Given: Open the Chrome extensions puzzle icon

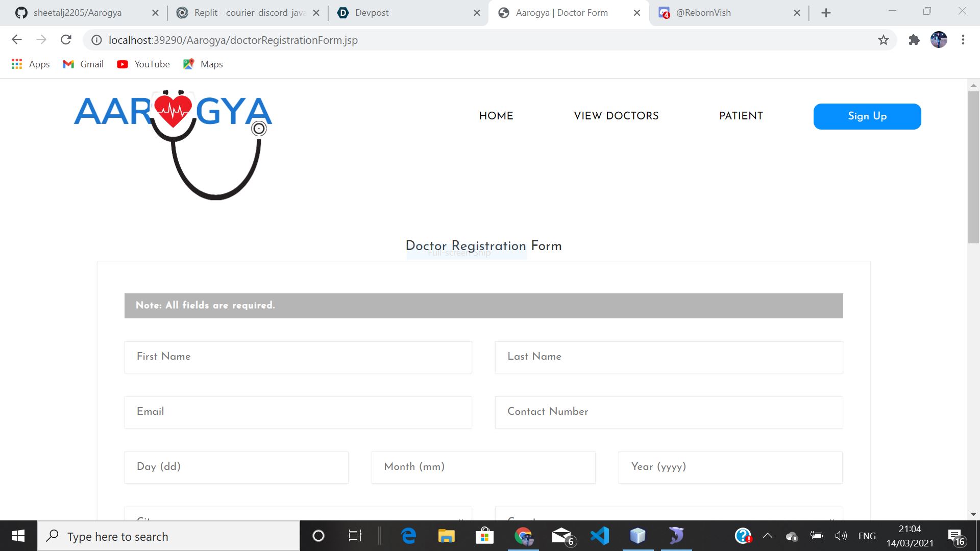Looking at the screenshot, I should pyautogui.click(x=914, y=40).
